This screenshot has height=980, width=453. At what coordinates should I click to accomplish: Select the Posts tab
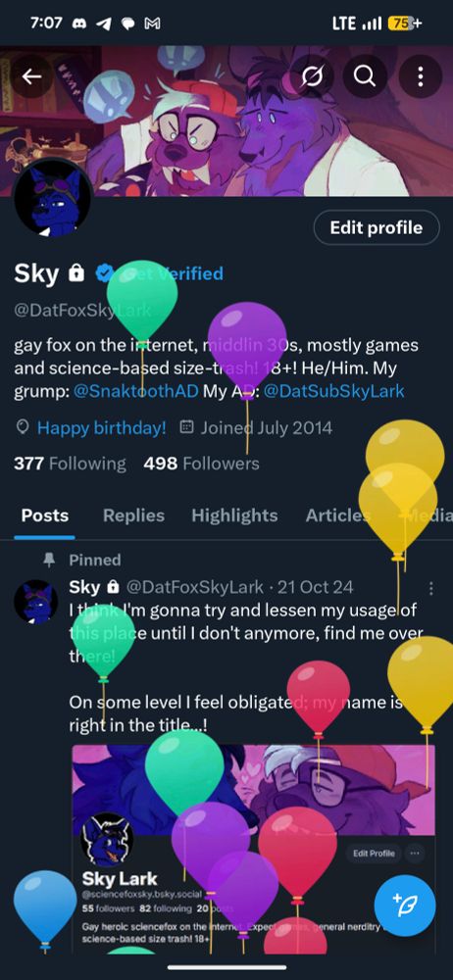45,515
